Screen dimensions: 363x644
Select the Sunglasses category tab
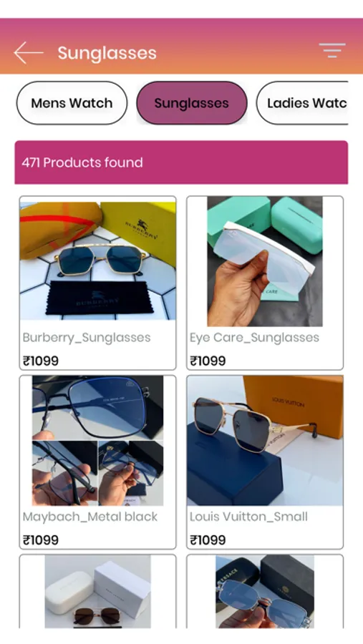point(192,102)
